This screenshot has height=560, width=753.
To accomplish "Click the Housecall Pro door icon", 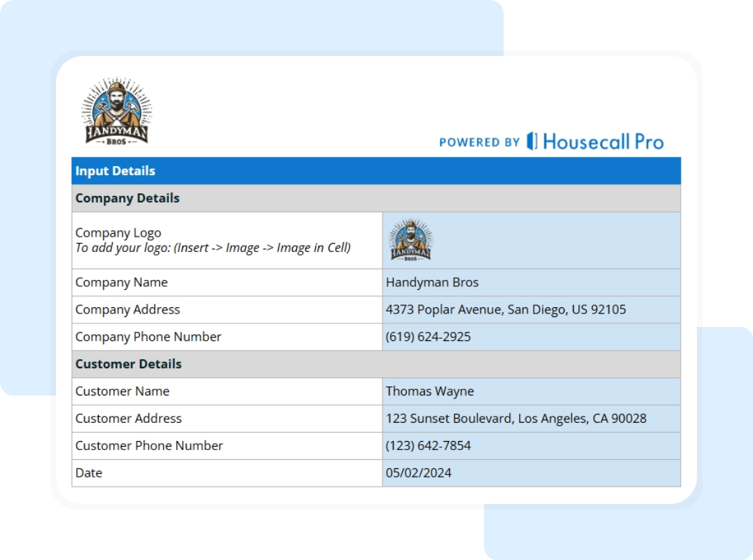I will [532, 141].
